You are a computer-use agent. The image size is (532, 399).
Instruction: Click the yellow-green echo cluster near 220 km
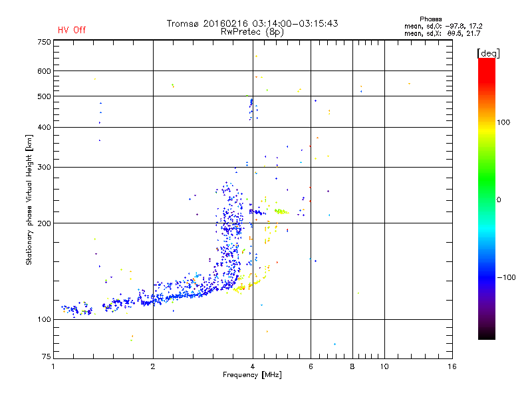click(281, 211)
